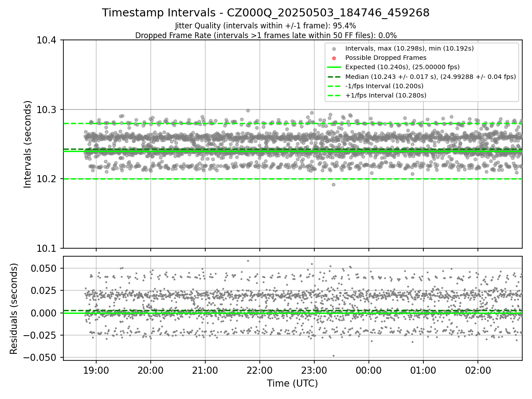Select the '00:00' x-axis tick label
The height and width of the screenshot is (399, 532).
coord(369,370)
